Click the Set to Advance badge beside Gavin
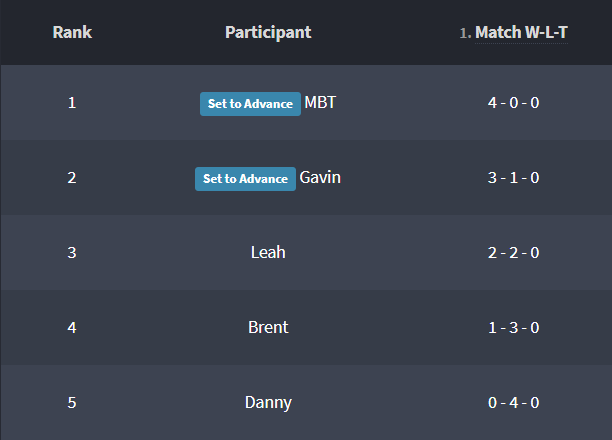Image resolution: width=612 pixels, height=440 pixels. click(245, 179)
